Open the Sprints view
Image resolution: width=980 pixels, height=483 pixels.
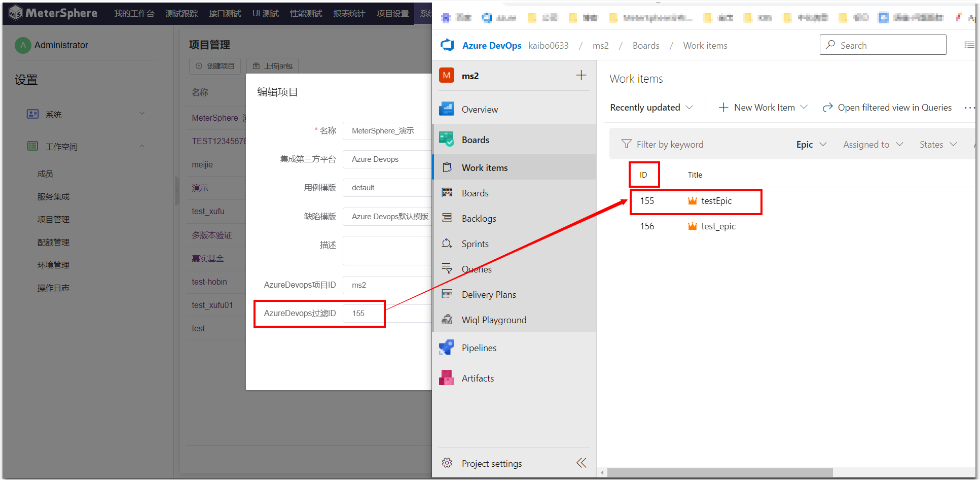(x=475, y=244)
